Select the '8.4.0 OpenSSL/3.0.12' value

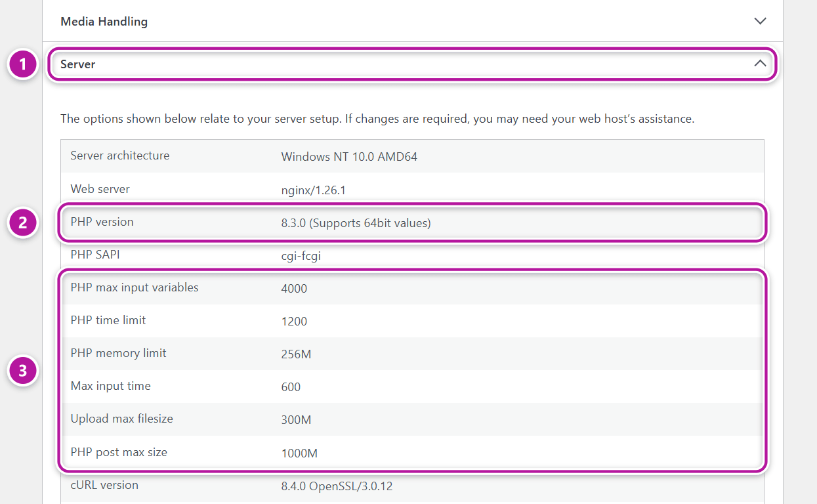coord(337,486)
